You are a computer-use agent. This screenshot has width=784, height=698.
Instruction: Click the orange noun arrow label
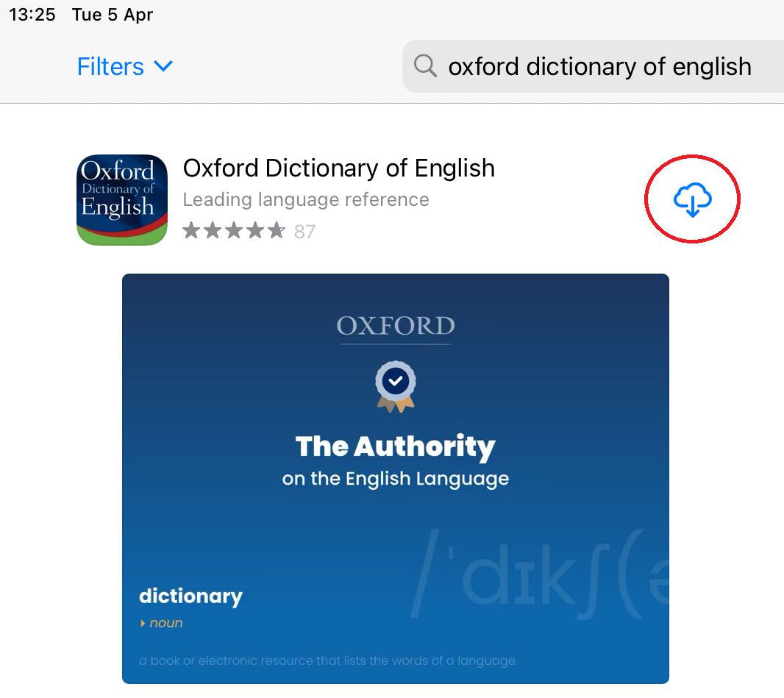(x=162, y=623)
